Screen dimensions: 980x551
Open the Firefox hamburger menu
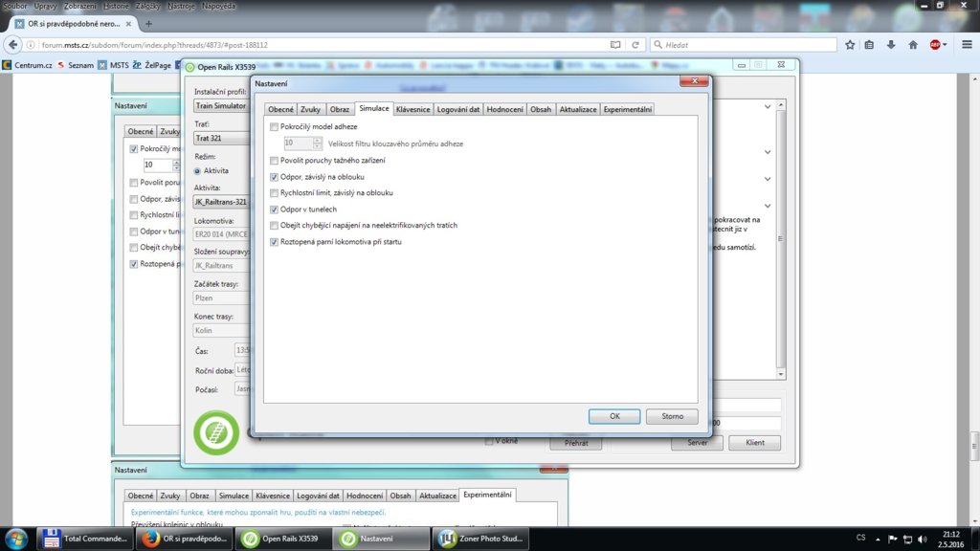click(x=967, y=45)
